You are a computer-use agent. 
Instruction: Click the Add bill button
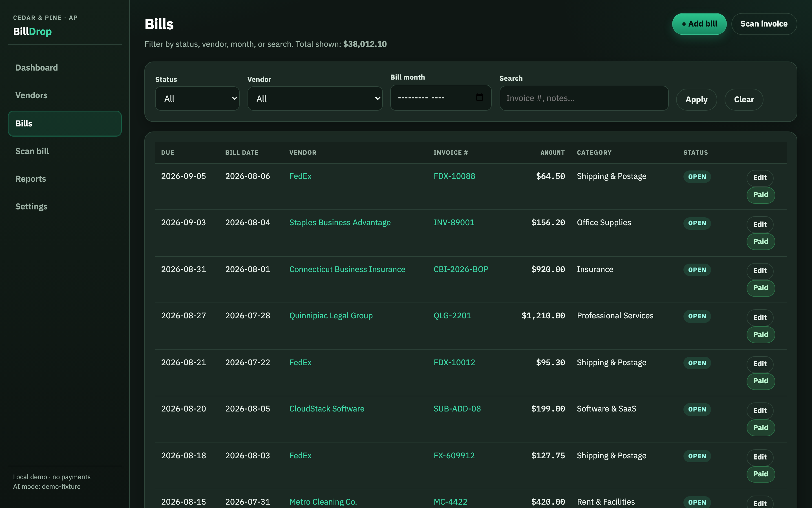coord(699,24)
